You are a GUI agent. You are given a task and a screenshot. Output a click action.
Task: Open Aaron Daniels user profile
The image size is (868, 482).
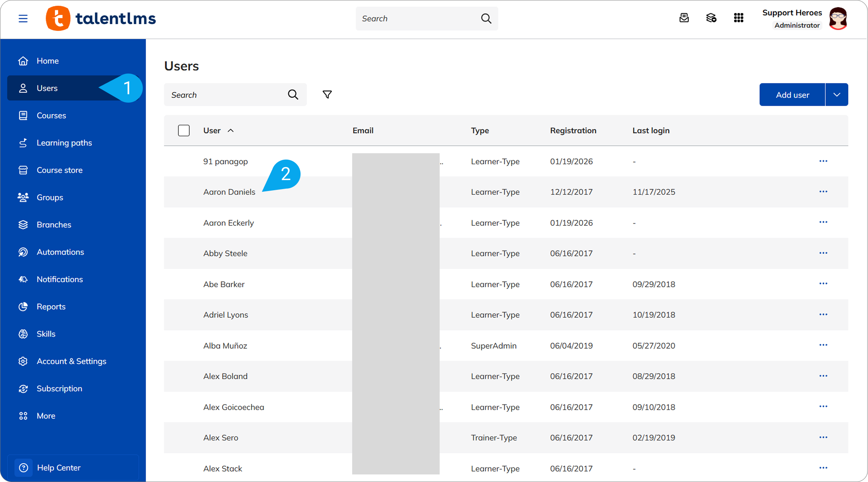pyautogui.click(x=229, y=192)
